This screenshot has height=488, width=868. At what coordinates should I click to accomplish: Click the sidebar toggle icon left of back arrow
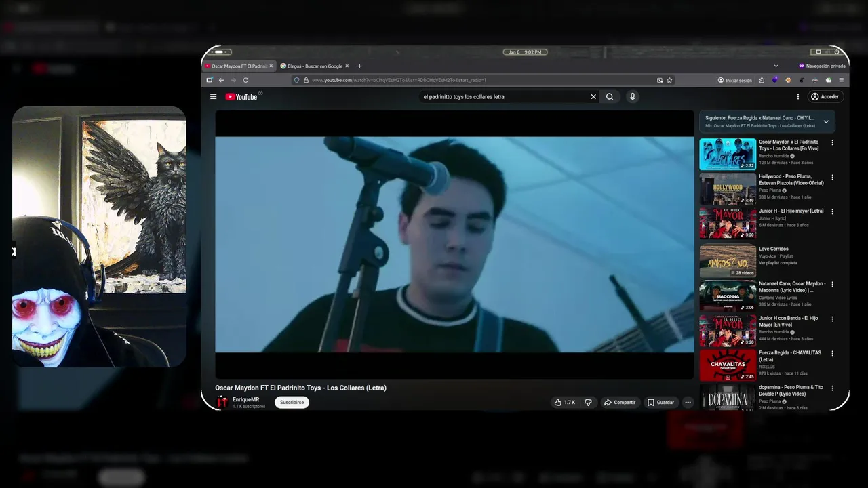click(210, 80)
